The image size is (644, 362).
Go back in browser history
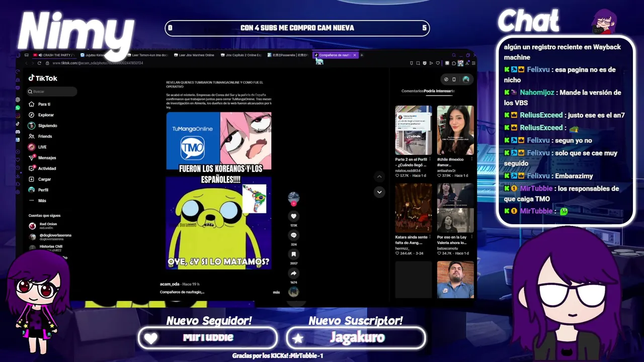tap(26, 63)
